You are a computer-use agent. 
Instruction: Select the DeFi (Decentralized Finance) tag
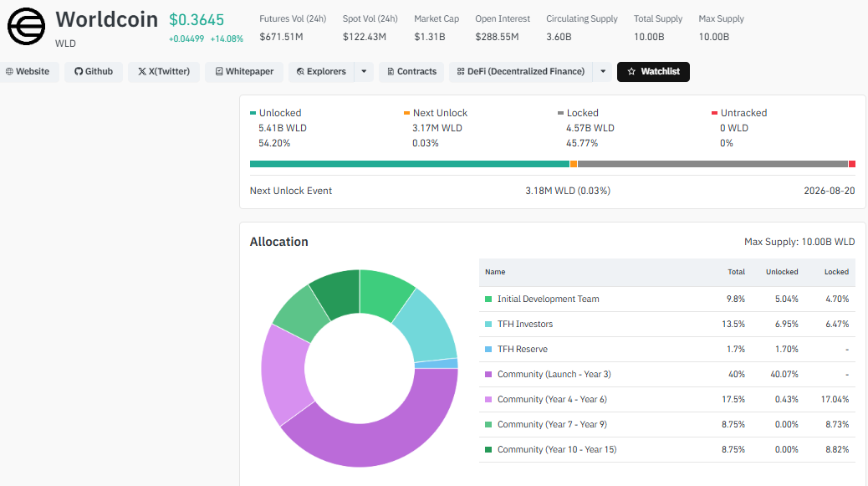click(521, 71)
